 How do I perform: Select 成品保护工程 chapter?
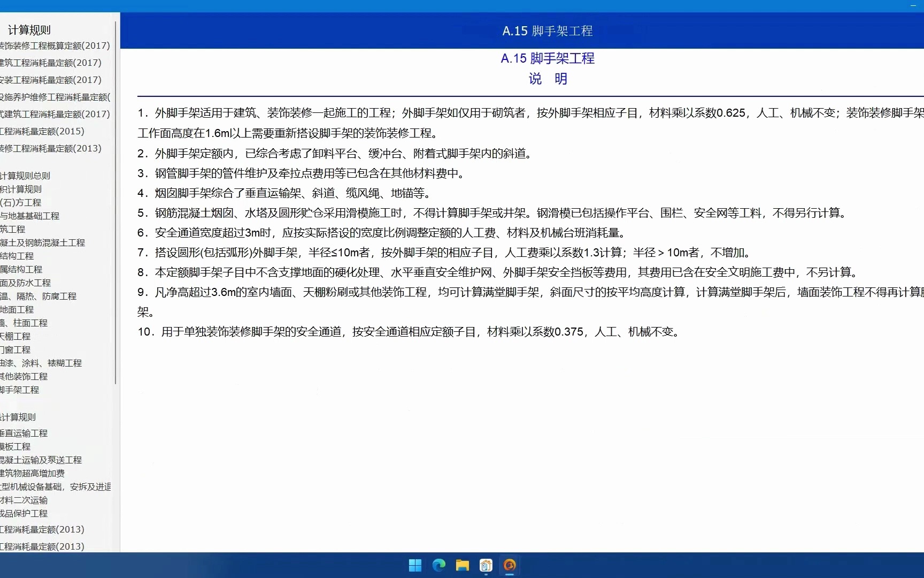pos(24,513)
